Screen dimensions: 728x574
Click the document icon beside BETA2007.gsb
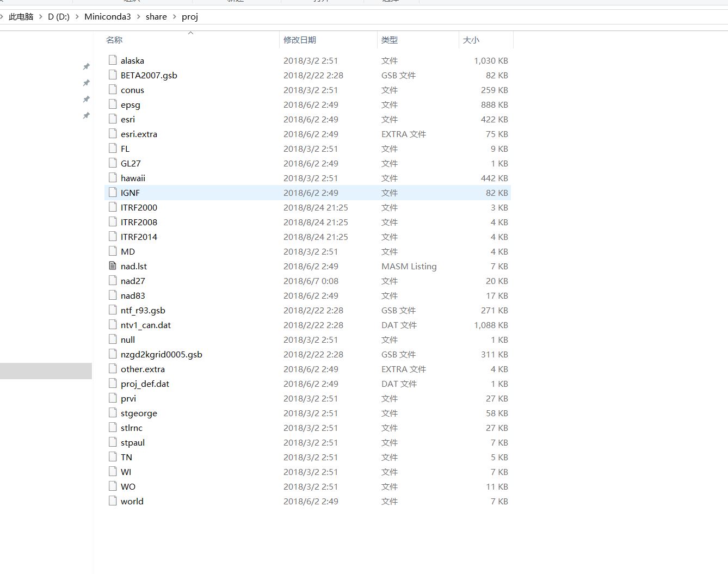[x=113, y=75]
